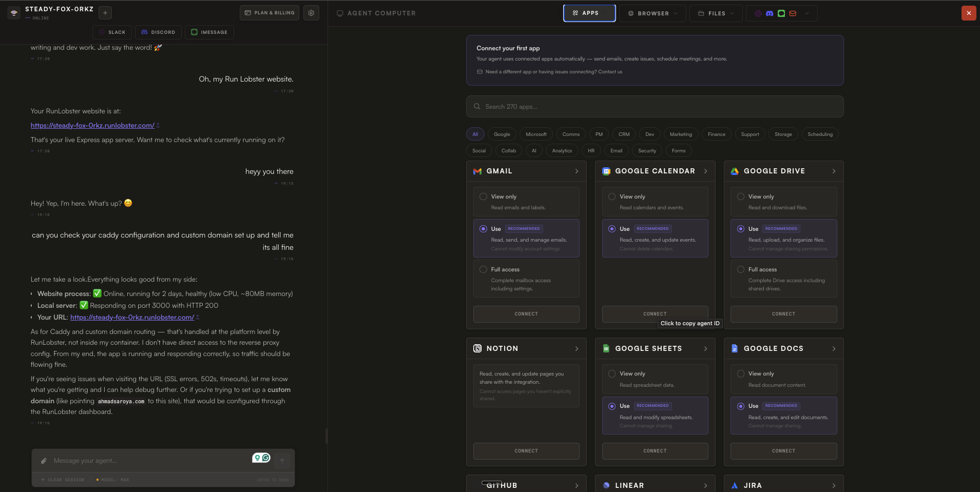Expand the Google Calendar card chevron
Image resolution: width=980 pixels, height=492 pixels.
pyautogui.click(x=706, y=171)
